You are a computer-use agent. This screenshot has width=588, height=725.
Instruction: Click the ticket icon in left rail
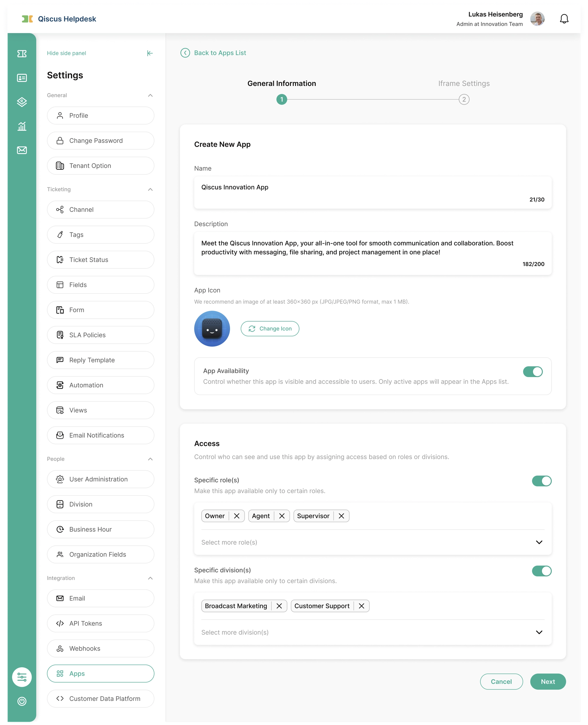pyautogui.click(x=22, y=53)
